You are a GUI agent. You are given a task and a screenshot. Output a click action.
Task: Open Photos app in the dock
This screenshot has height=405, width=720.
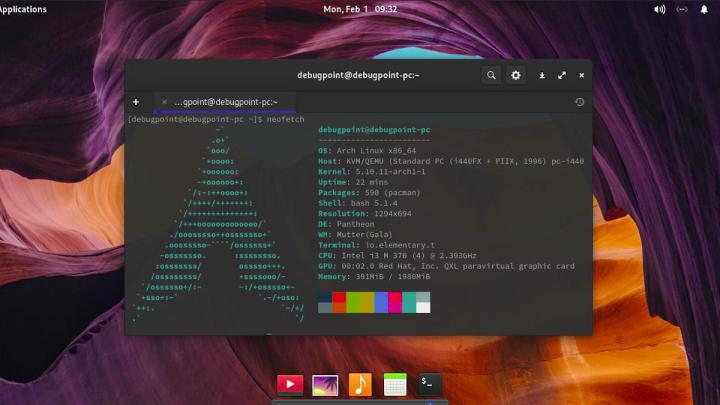(x=325, y=384)
